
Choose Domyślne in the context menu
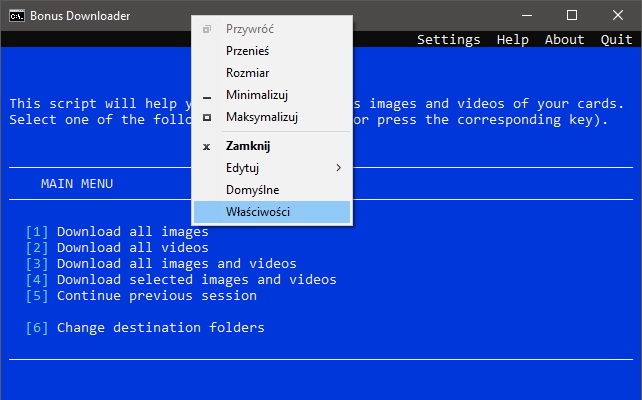[x=253, y=190]
